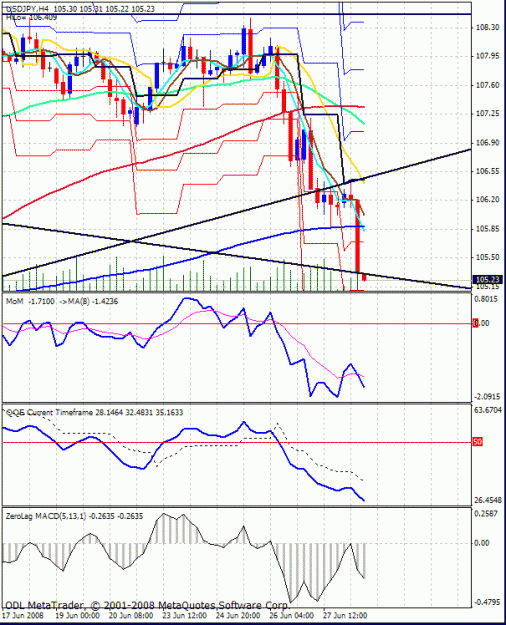Click the 26 Jun 04:00 time label
Screen dimensions: 506x625
pos(291,615)
